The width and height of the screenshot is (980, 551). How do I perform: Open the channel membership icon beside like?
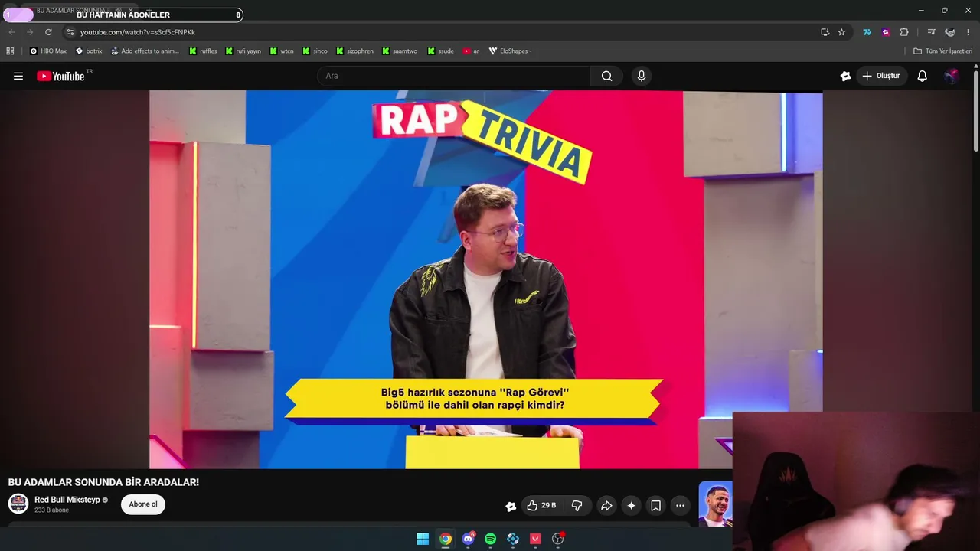pyautogui.click(x=511, y=506)
